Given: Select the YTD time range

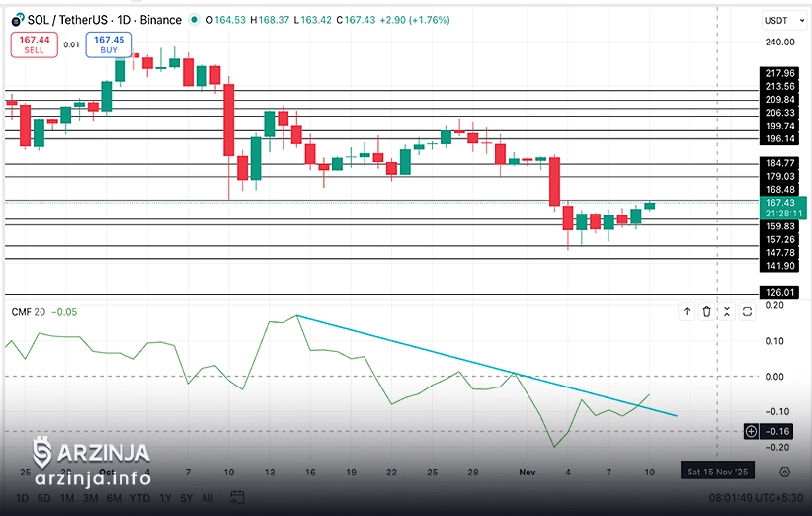Looking at the screenshot, I should (x=140, y=498).
